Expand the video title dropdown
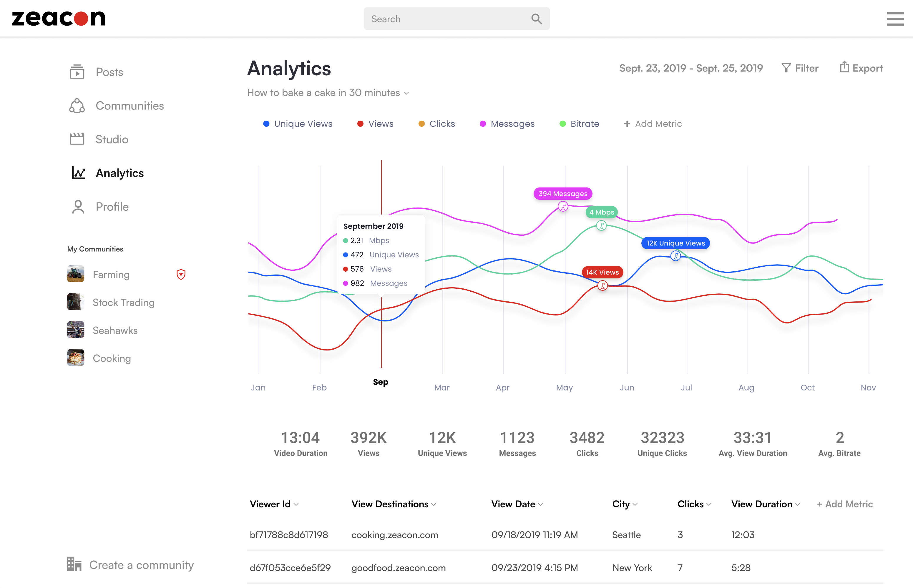Viewport: 913px width, 588px height. (x=406, y=93)
